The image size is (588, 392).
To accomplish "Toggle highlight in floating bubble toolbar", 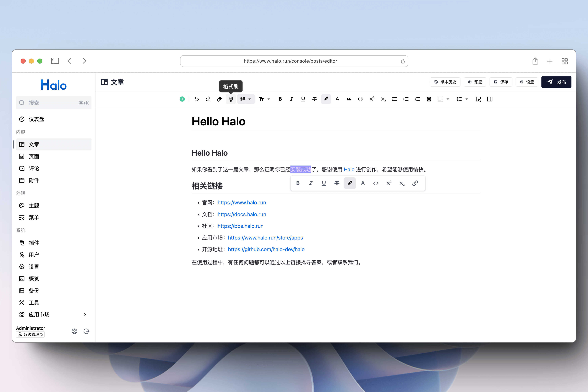I will pyautogui.click(x=350, y=183).
